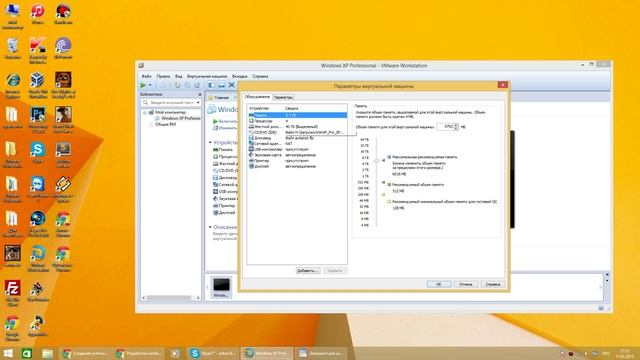The image size is (640, 360).
Task: Switch to the Главная tab in VMware
Action: [x=219, y=98]
